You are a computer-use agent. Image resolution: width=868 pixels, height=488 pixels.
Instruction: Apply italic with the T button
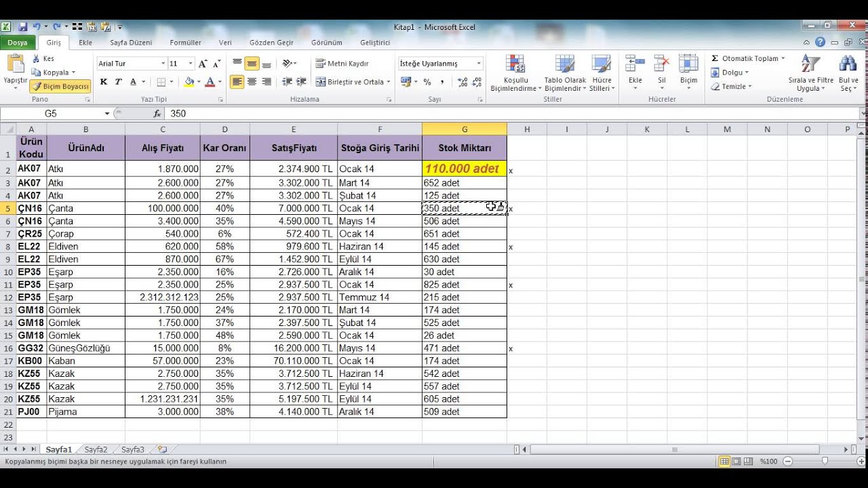click(118, 82)
